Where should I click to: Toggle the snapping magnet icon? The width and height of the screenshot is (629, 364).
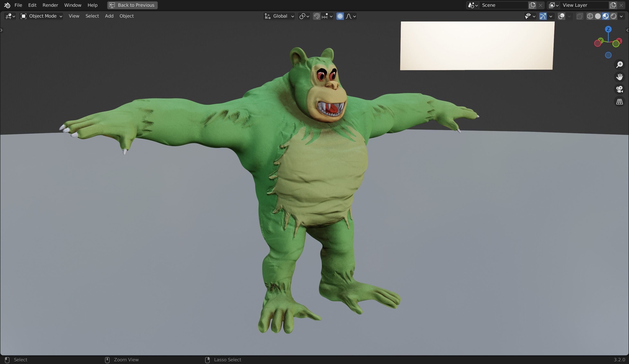[317, 16]
